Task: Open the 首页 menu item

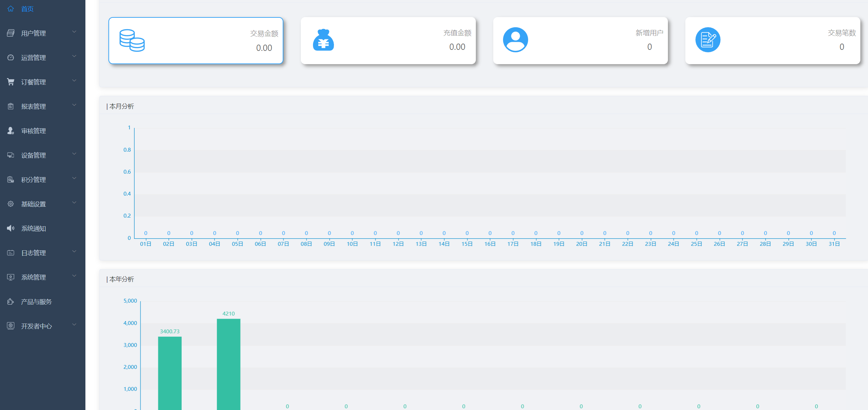Action: (x=43, y=9)
